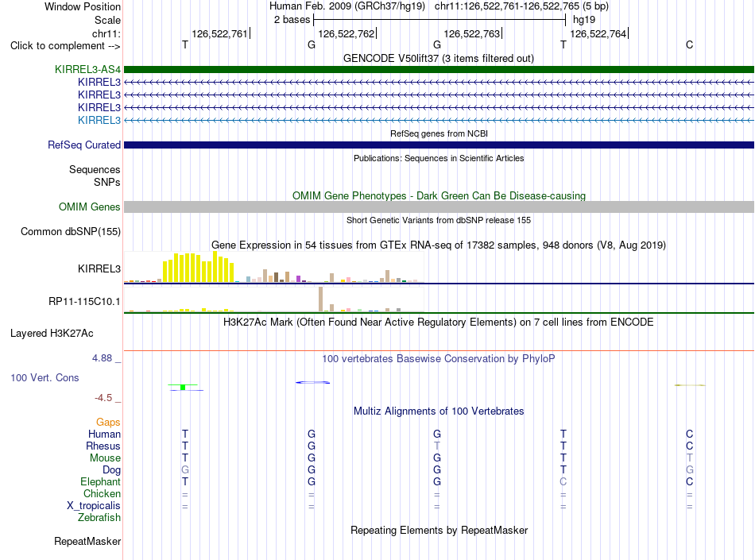Click the Rhesus species row label
Viewport: 755px width, 560px height.
[x=103, y=446]
